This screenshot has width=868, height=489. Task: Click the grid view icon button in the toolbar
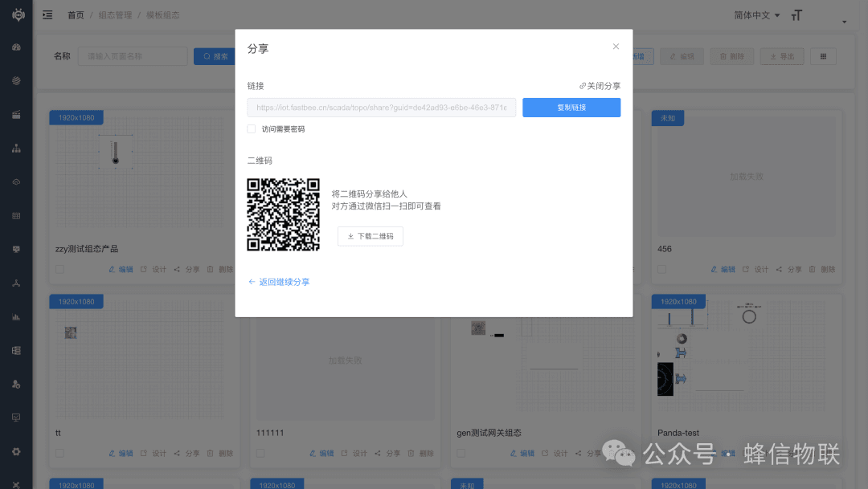click(823, 56)
